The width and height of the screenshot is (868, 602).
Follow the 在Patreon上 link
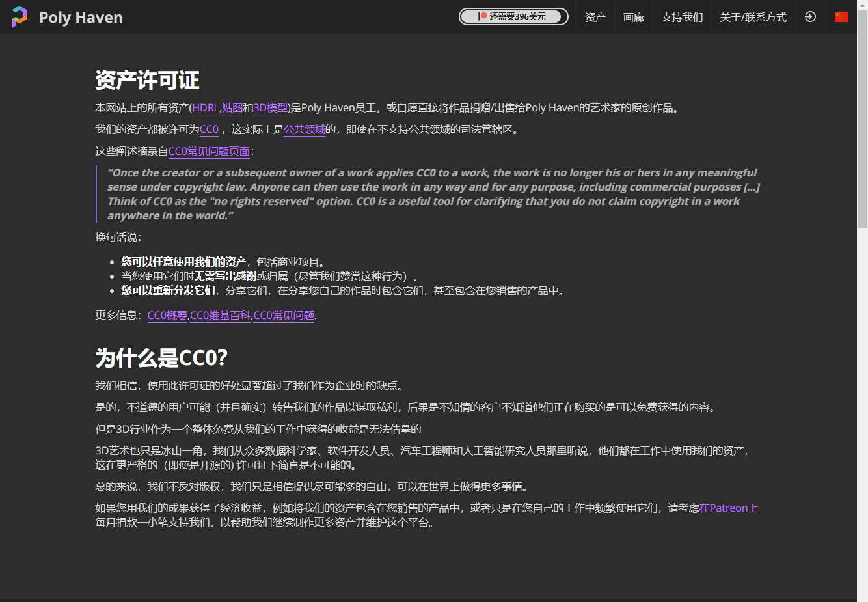pyautogui.click(x=729, y=508)
